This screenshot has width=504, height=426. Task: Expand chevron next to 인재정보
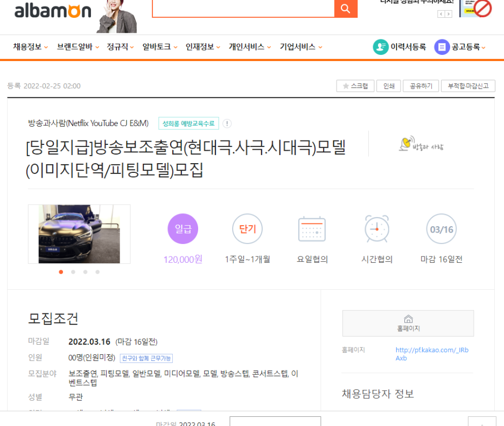coord(218,47)
